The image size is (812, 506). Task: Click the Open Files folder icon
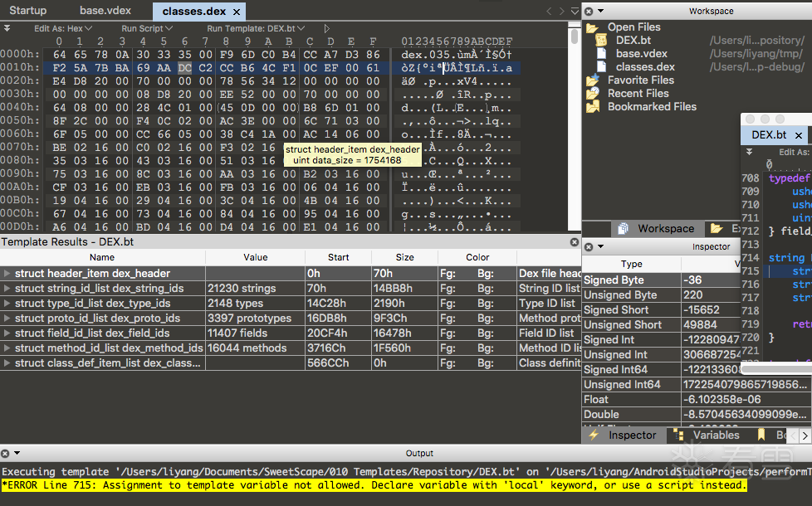tap(593, 27)
